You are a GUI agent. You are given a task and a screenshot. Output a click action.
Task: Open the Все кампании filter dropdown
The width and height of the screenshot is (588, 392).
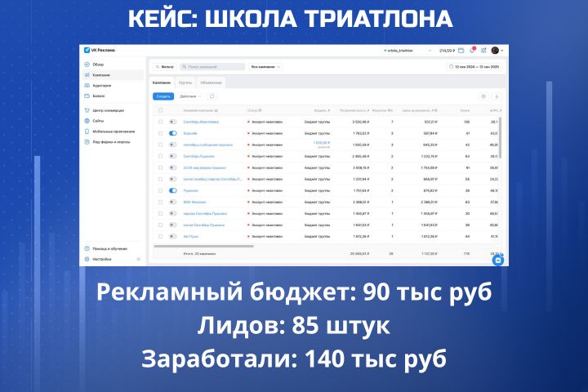[265, 67]
